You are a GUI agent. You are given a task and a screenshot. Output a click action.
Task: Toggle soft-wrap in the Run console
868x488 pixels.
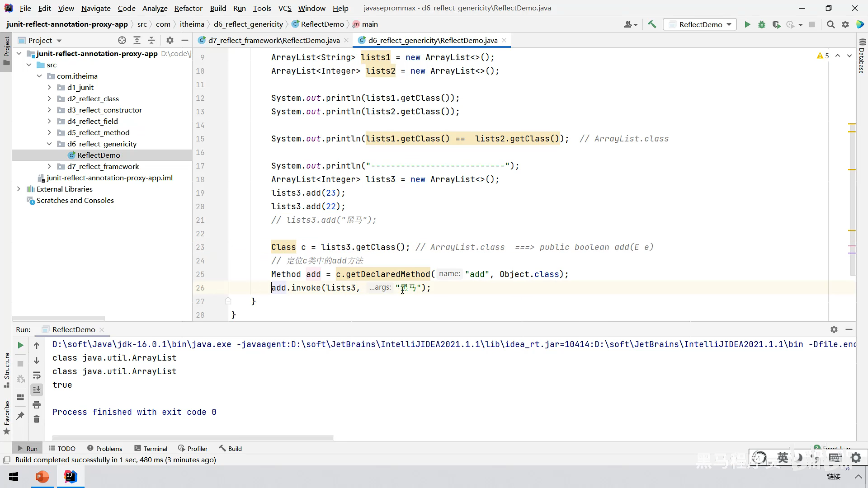[37, 375]
